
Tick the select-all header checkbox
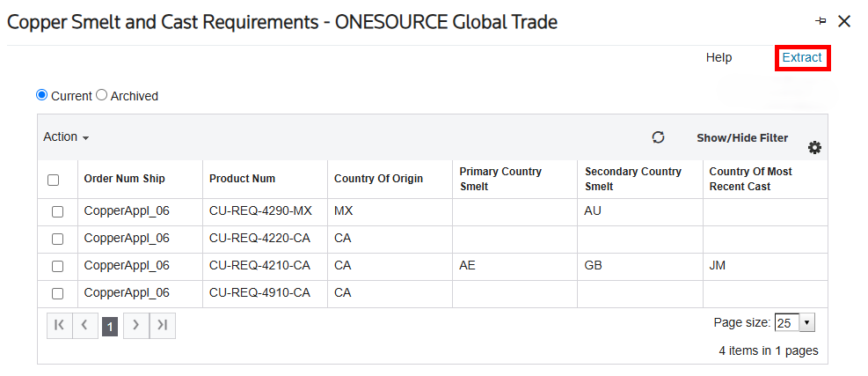pos(53,180)
